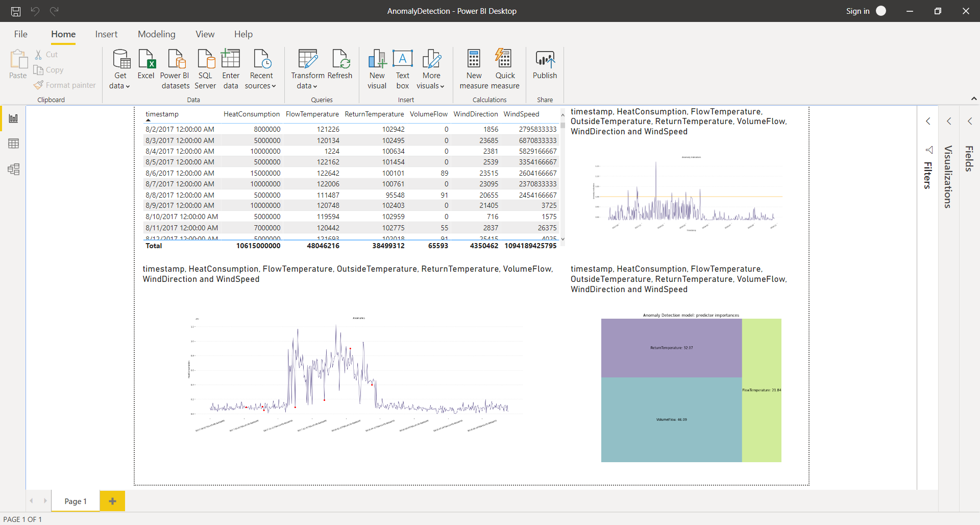980x525 pixels.
Task: Click the More visuals icon
Action: tap(431, 59)
